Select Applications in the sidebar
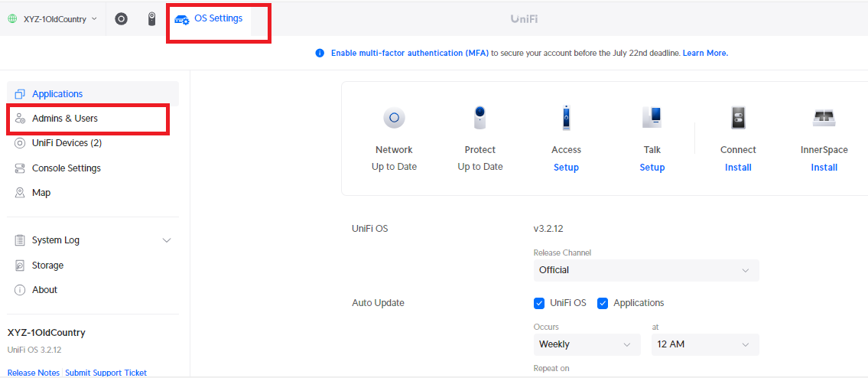Viewport: 868px width, 378px height. [x=93, y=94]
